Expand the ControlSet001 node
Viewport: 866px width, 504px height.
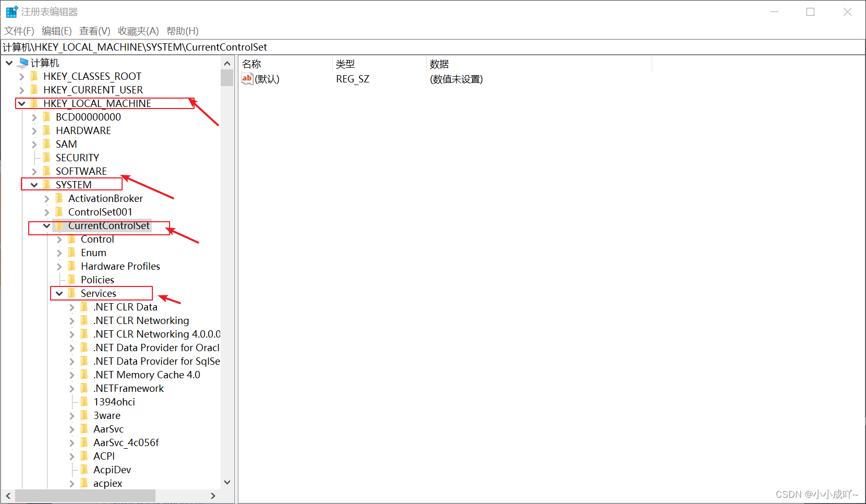(x=47, y=212)
